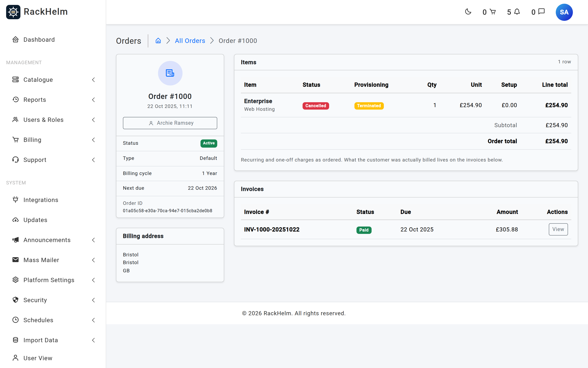The width and height of the screenshot is (588, 368).
Task: Click the Catalogue server icon
Action: pos(16,80)
